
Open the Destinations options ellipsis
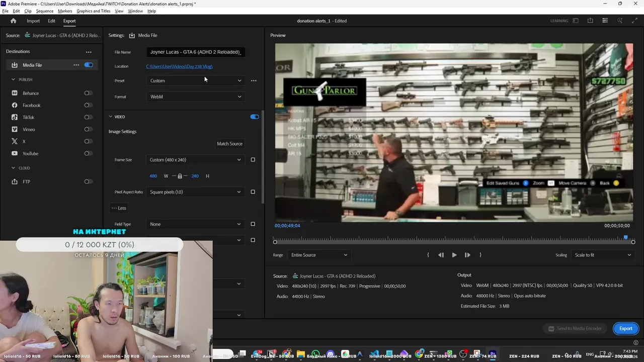pos(89,52)
